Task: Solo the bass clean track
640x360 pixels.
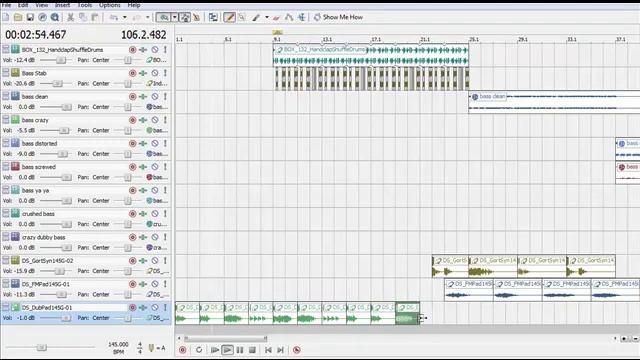Action: 165,96
